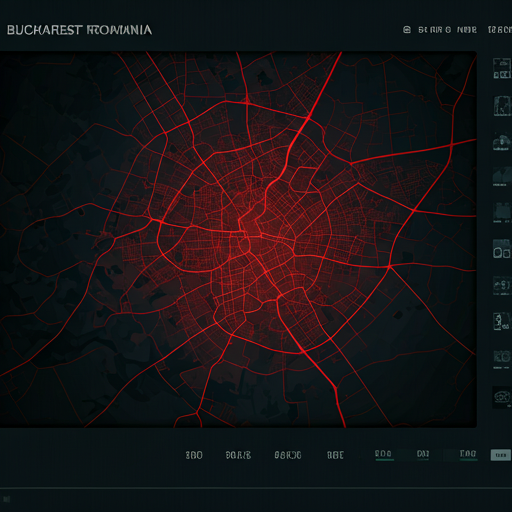Select the bottom sidebar thumbnail with a cloud-like outline
The width and height of the screenshot is (512, 512).
(502, 397)
